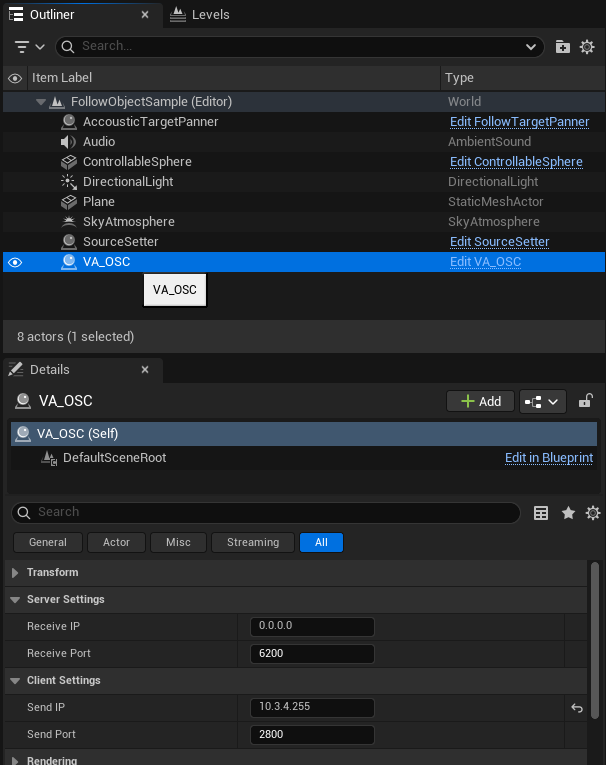Click the Send Port field
606x765 pixels.
[x=312, y=735]
